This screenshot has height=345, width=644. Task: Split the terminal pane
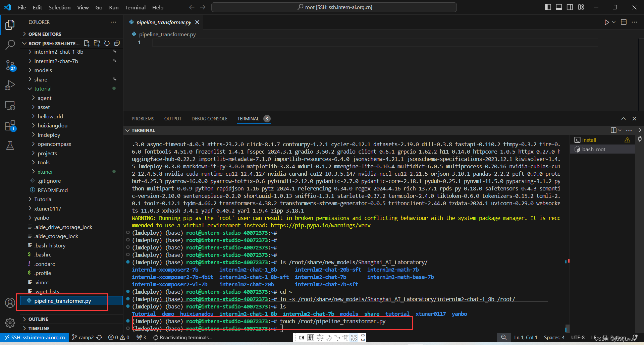614,130
